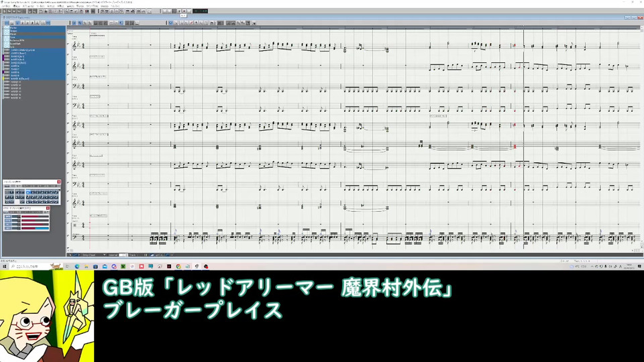Click the Interval value field below the score
This screenshot has width=644, height=362.
point(122,255)
